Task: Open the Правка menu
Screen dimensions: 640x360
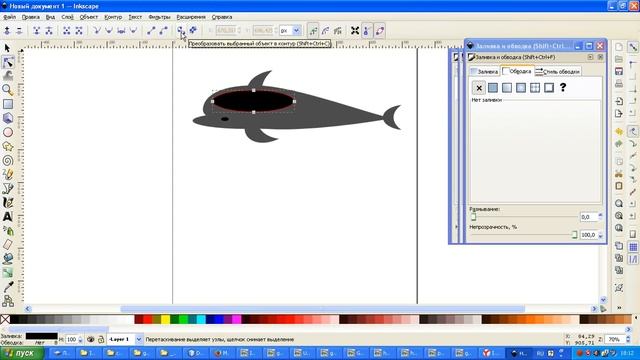Action: (x=31, y=17)
